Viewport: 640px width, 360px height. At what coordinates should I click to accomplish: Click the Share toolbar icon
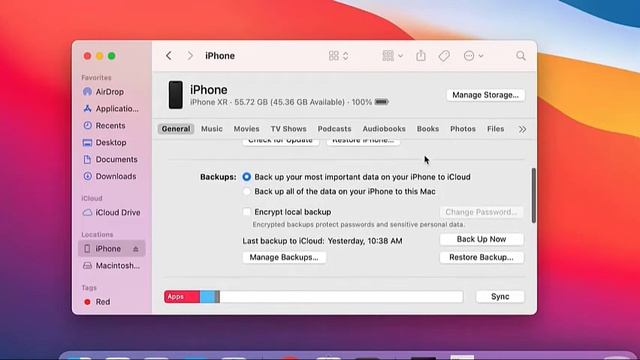pos(421,56)
